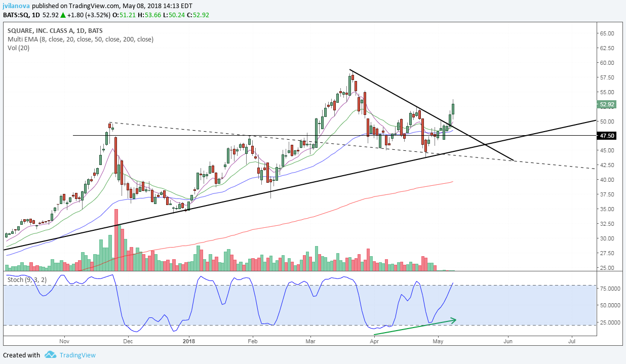The image size is (626, 364).
Task: Select the 2018 label on the time axis
Action: coord(188,341)
